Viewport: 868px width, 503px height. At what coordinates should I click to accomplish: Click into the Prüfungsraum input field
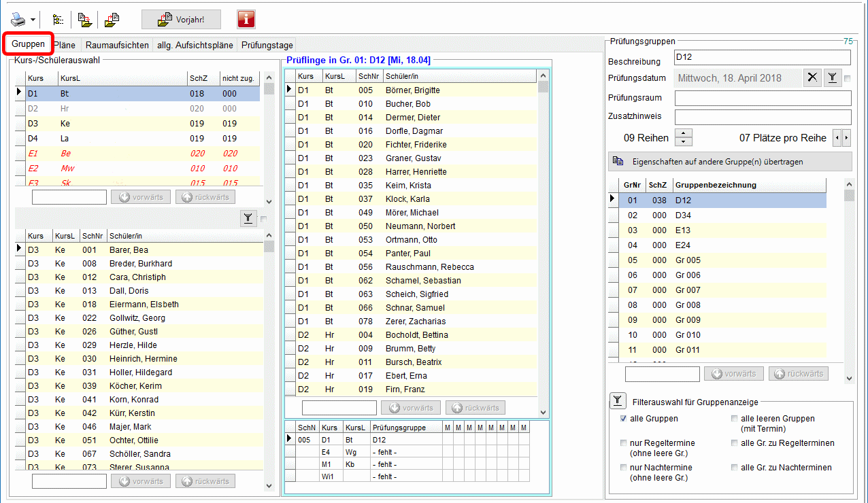pyautogui.click(x=762, y=99)
